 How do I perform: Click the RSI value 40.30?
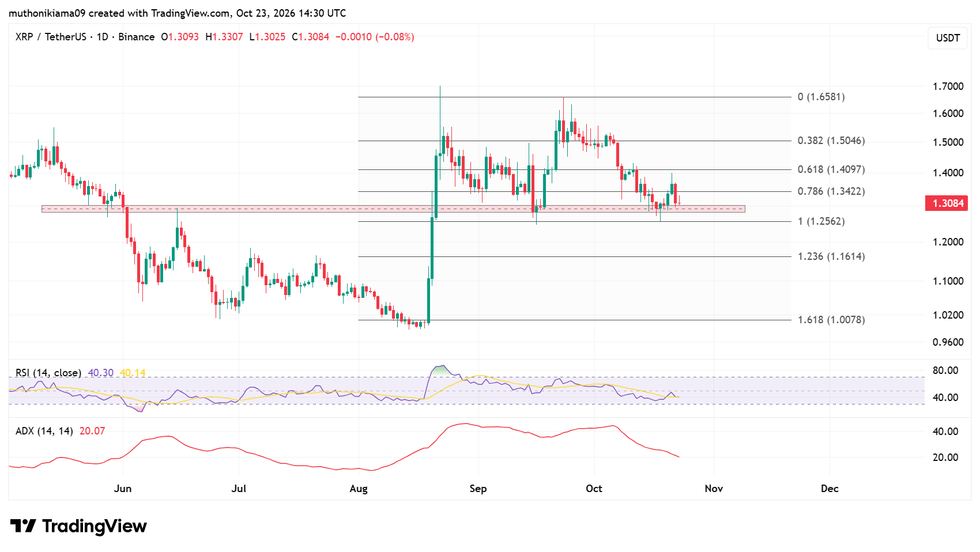coord(101,373)
